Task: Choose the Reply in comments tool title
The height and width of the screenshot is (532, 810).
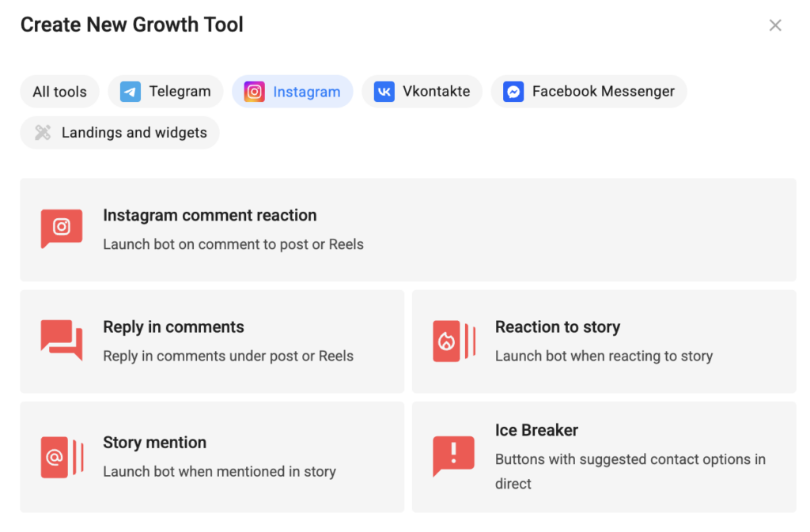Action: 173,326
